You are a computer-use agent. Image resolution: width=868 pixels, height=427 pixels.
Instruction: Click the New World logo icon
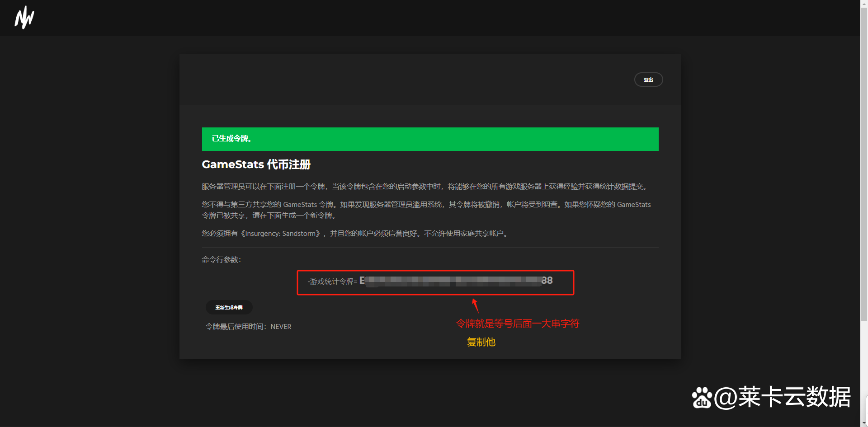coord(24,18)
